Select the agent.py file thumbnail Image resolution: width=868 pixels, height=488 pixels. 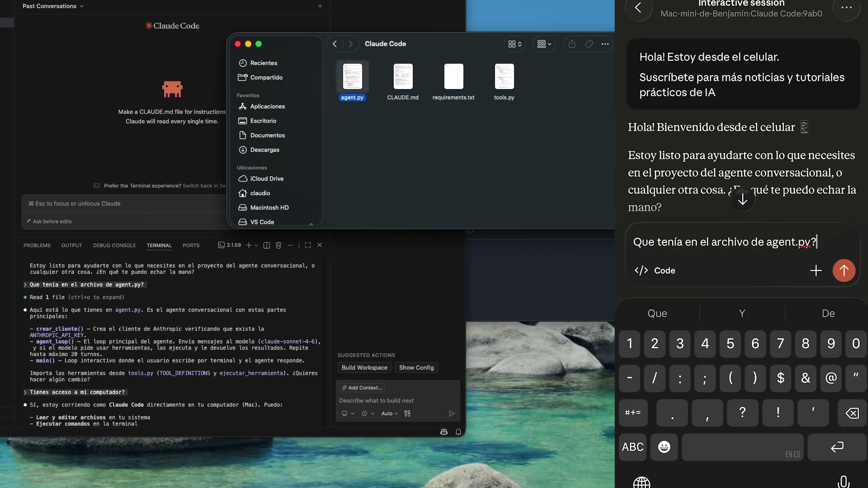tap(353, 76)
